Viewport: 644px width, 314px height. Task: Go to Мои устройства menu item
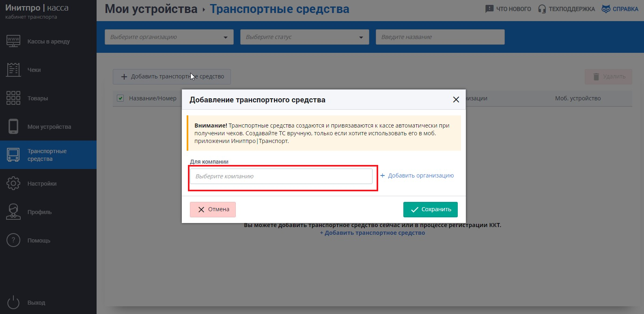tap(48, 127)
